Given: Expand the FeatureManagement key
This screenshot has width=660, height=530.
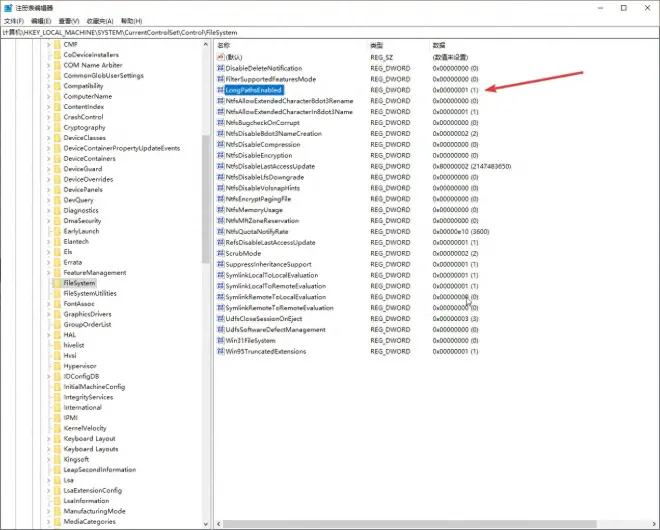Looking at the screenshot, I should [x=48, y=273].
